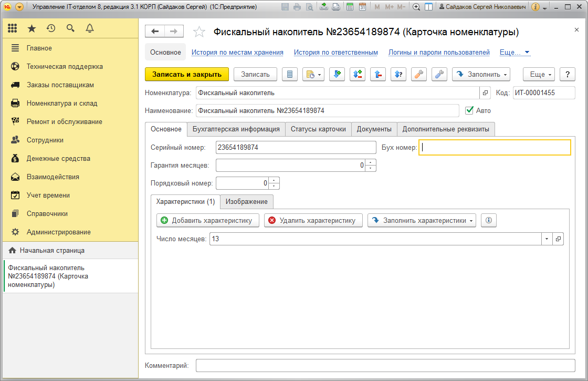Open the notifications bell icon
Image resolution: width=588 pixels, height=381 pixels.
tap(90, 28)
